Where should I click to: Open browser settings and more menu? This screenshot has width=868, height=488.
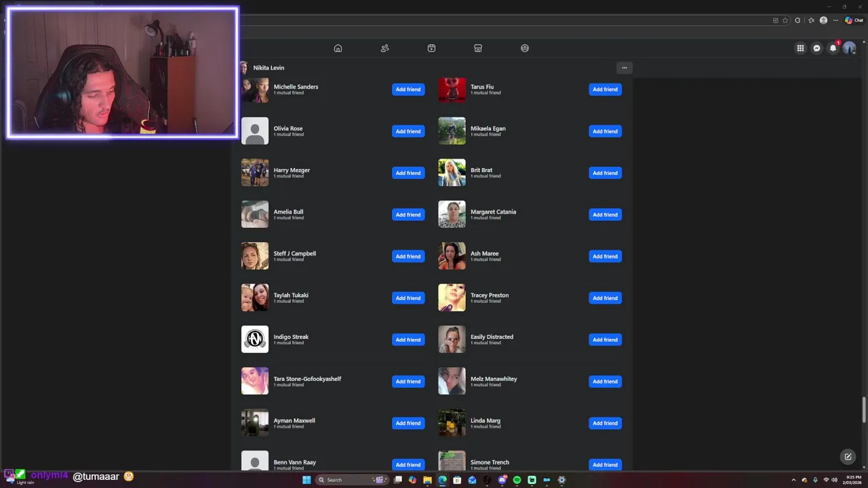tap(835, 20)
